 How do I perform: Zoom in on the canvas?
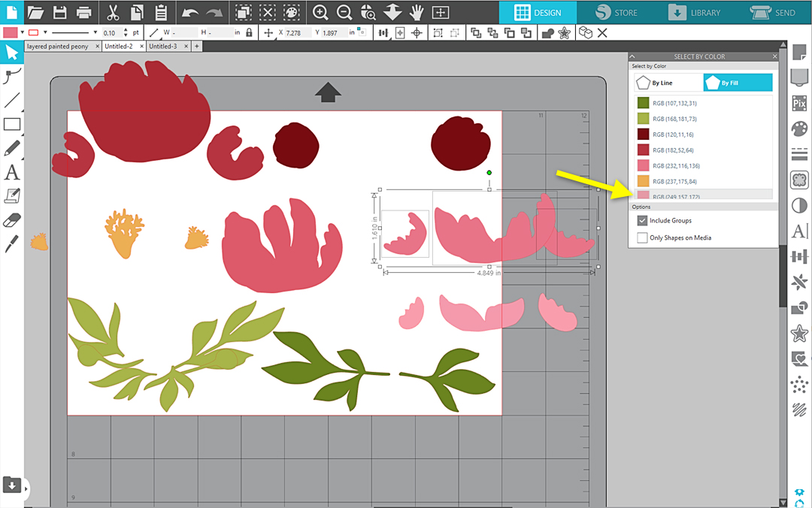point(320,12)
